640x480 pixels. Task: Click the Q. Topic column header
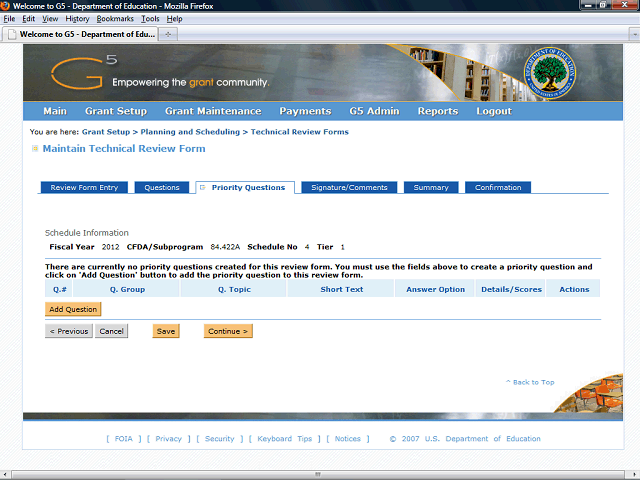(234, 289)
